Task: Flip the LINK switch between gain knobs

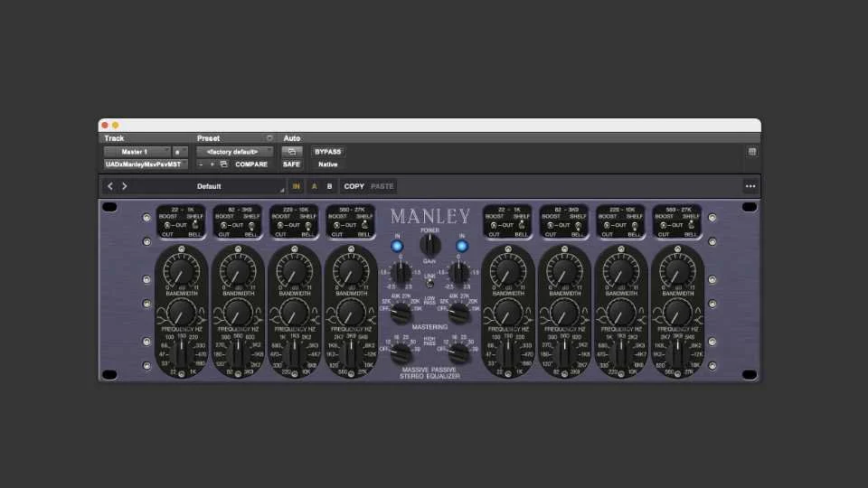Action: pyautogui.click(x=429, y=283)
